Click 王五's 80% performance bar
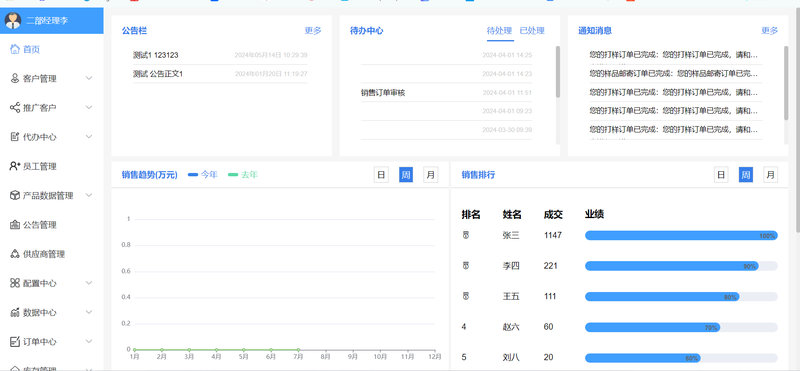800x371 pixels. coord(662,296)
